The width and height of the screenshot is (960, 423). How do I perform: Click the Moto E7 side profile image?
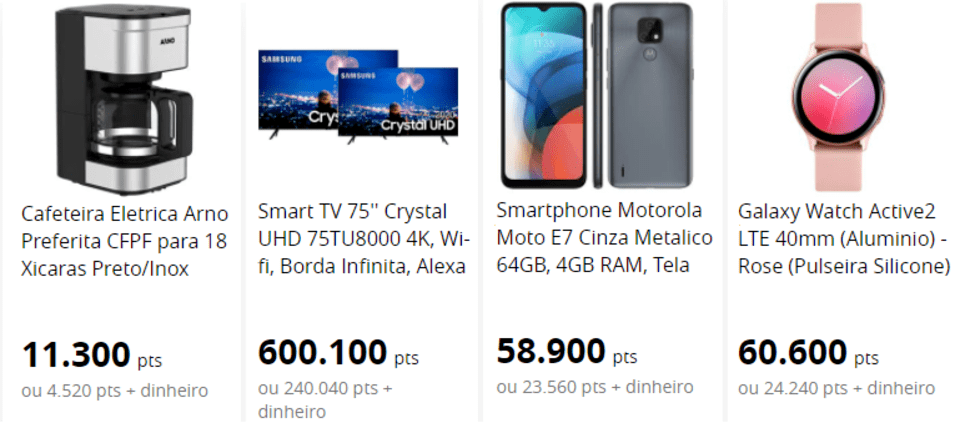(598, 95)
